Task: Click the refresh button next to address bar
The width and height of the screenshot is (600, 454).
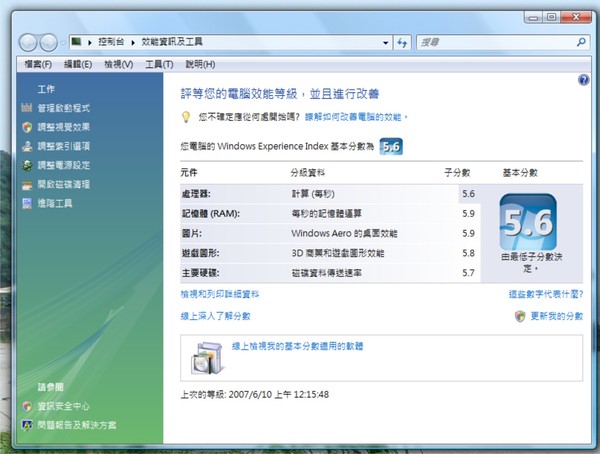Action: click(x=402, y=42)
